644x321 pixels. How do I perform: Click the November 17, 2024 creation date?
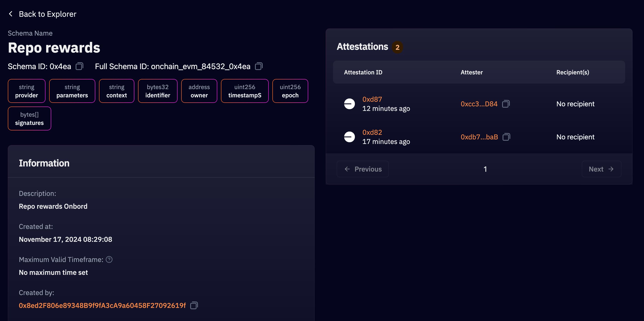(65, 239)
